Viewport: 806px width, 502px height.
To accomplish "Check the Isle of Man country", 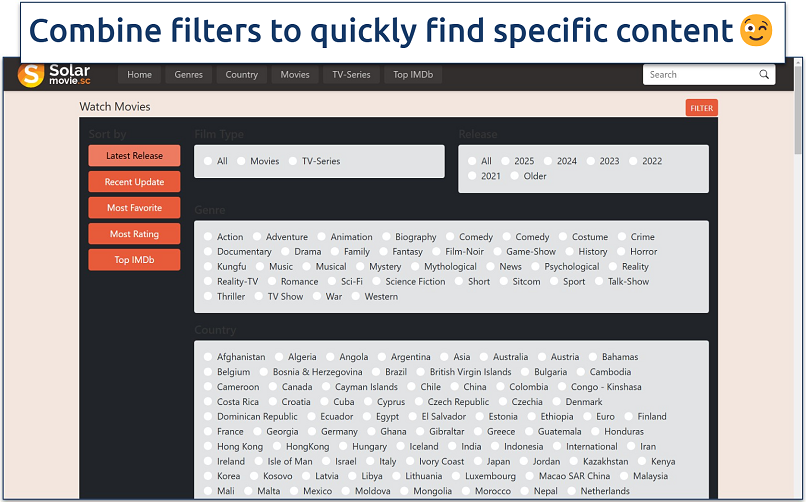I will [259, 461].
